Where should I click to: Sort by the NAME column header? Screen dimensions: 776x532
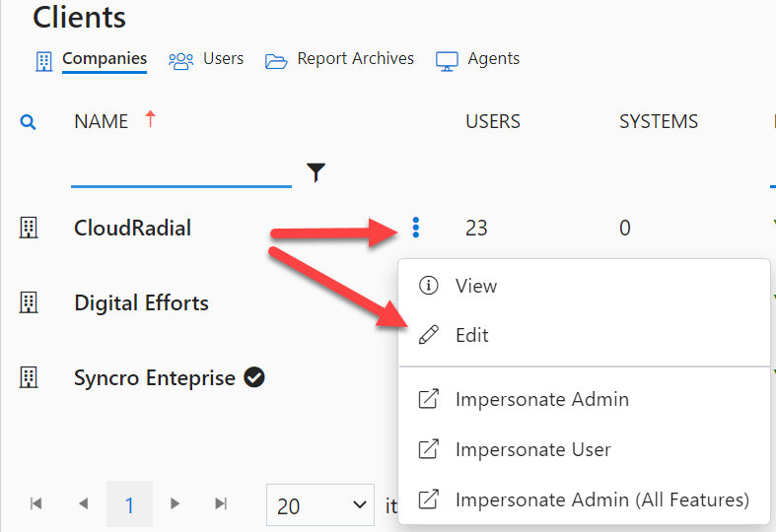101,121
